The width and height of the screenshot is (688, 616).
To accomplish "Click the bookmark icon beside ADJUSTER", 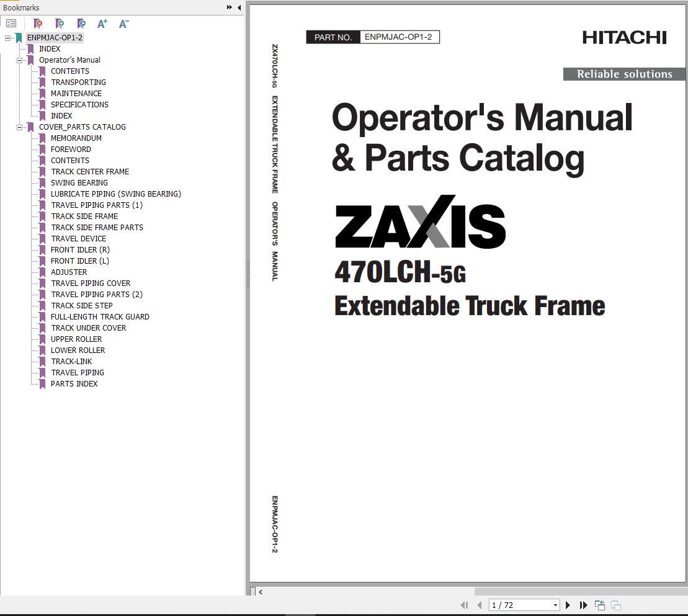I will (43, 272).
